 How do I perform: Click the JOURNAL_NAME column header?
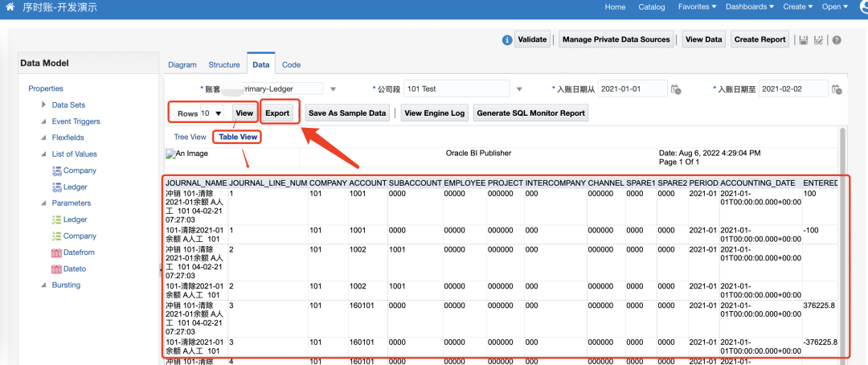click(197, 182)
